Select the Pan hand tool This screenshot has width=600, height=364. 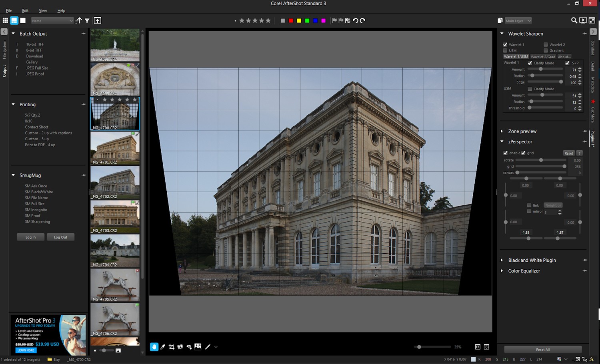pyautogui.click(x=154, y=347)
